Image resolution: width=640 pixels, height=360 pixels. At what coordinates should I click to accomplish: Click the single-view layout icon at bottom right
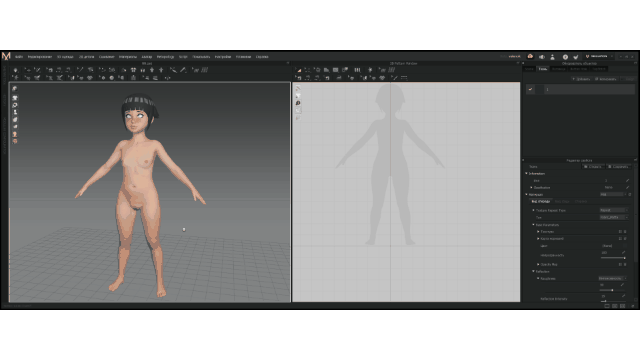point(607,306)
